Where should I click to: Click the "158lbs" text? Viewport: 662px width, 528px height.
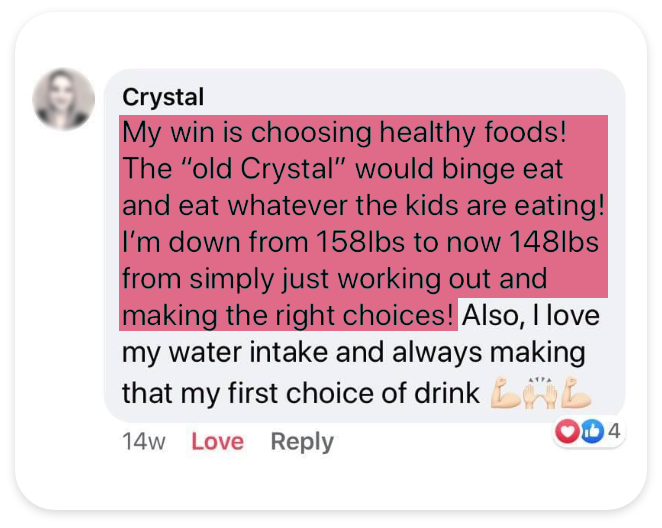tap(360, 242)
